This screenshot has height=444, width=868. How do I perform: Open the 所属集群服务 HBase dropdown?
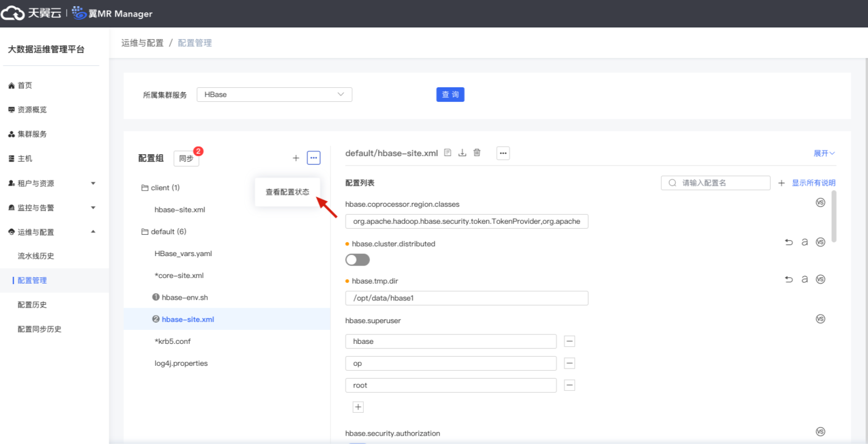(274, 95)
